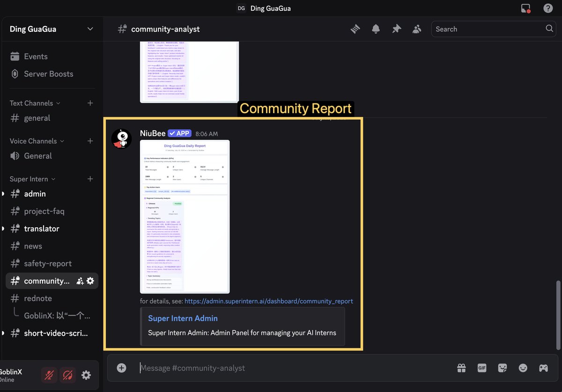Open the translator channel
Viewport: 562px width, 392px height.
coord(52,228)
